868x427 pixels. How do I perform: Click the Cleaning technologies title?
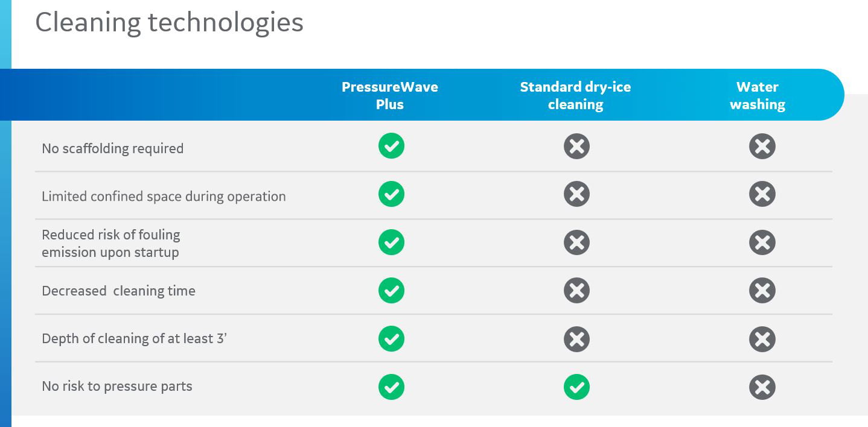click(169, 23)
